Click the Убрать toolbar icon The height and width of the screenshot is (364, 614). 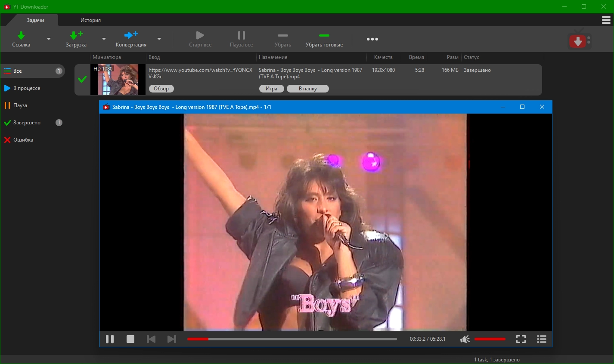(x=283, y=35)
